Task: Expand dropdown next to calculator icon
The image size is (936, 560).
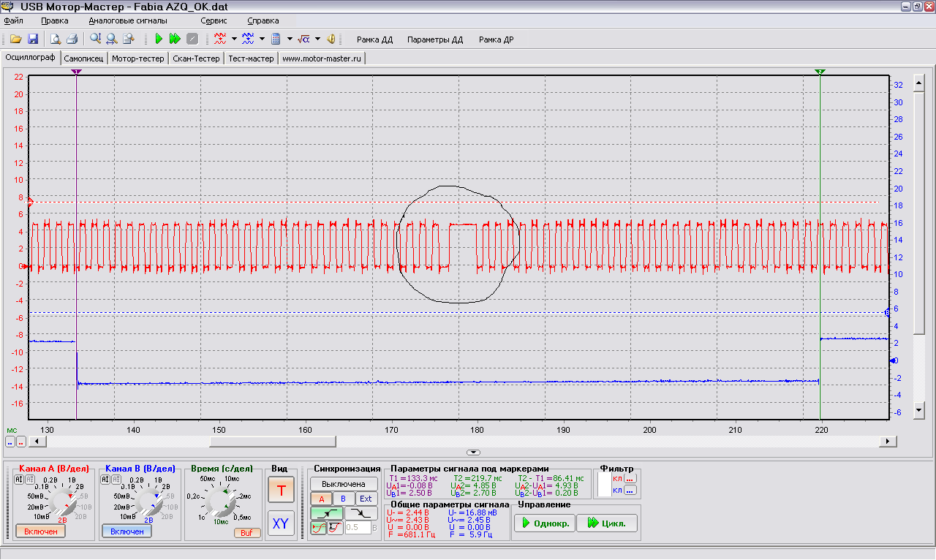Action: (x=290, y=39)
